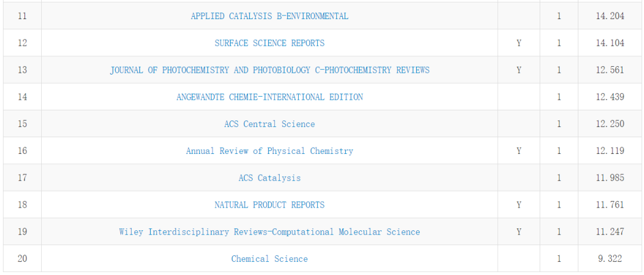Click the NATURAL PRODUCT REPORTS link

[x=270, y=205]
